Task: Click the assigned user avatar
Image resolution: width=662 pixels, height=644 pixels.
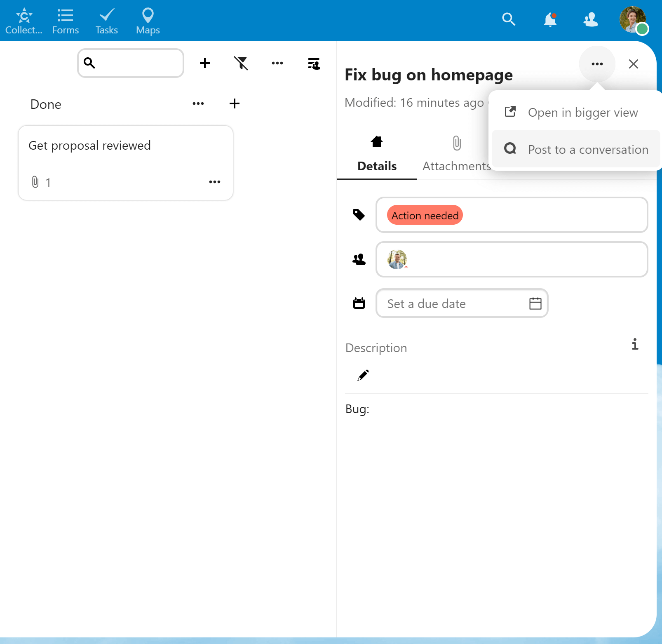Action: coord(397,259)
